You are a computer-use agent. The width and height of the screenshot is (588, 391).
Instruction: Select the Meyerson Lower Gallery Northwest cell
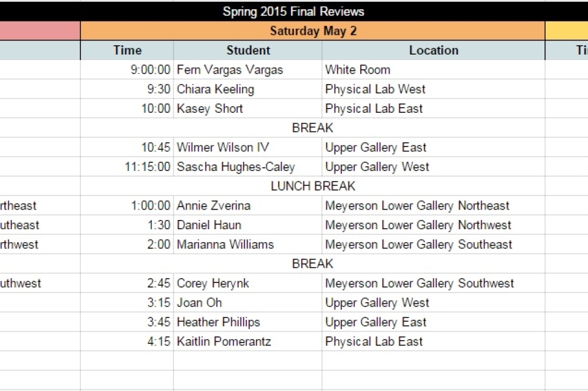[434, 225]
